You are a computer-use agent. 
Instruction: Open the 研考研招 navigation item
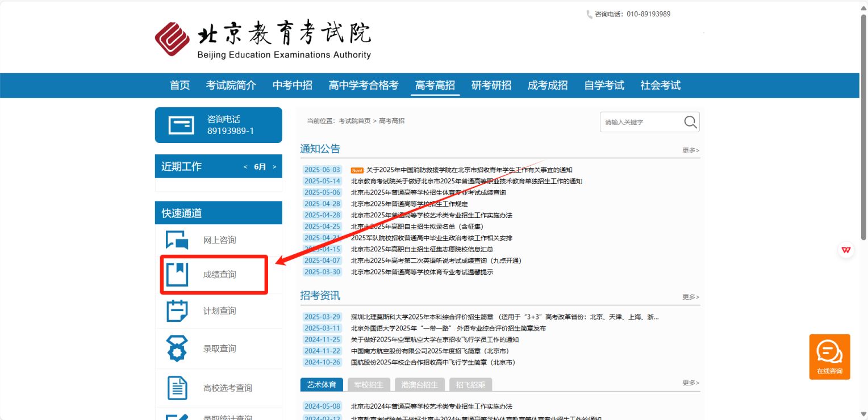491,85
